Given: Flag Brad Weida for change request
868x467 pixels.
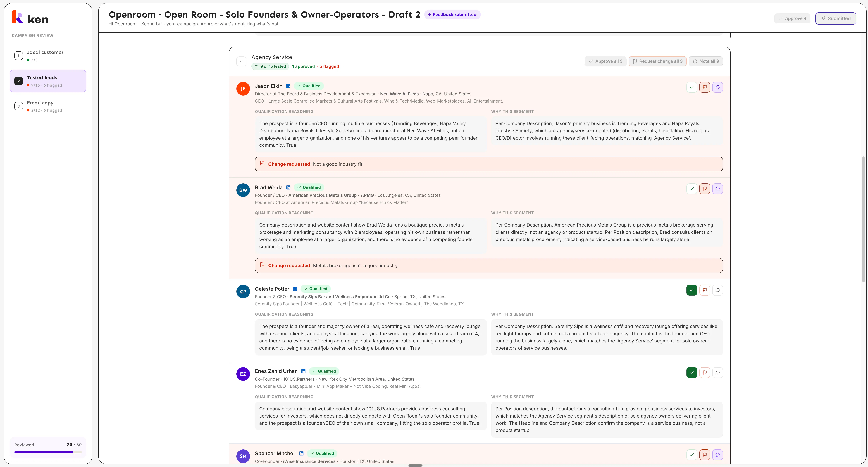Looking at the screenshot, I should [705, 189].
